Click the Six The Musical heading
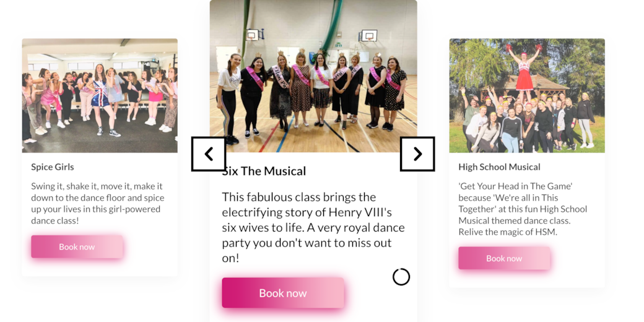This screenshot has height=322, width=644. coord(264,171)
